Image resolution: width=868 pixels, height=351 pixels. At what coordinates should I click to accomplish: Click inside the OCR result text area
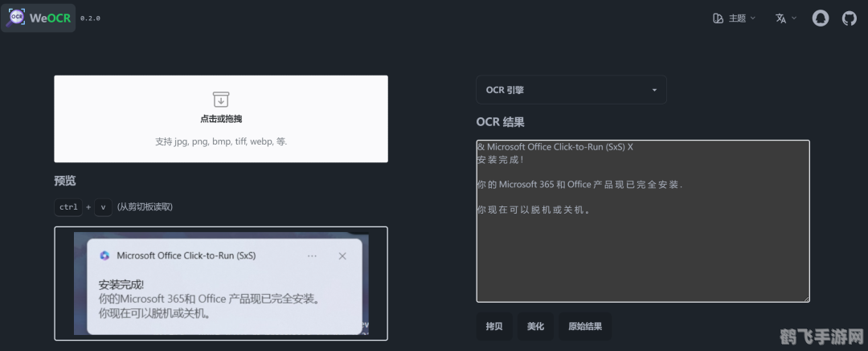[x=643, y=221]
